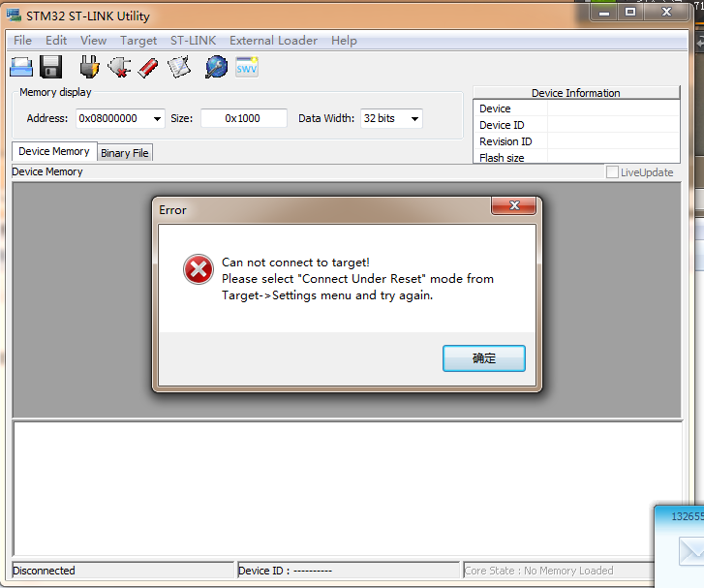Click the Size field showing 0x1000

click(x=243, y=118)
